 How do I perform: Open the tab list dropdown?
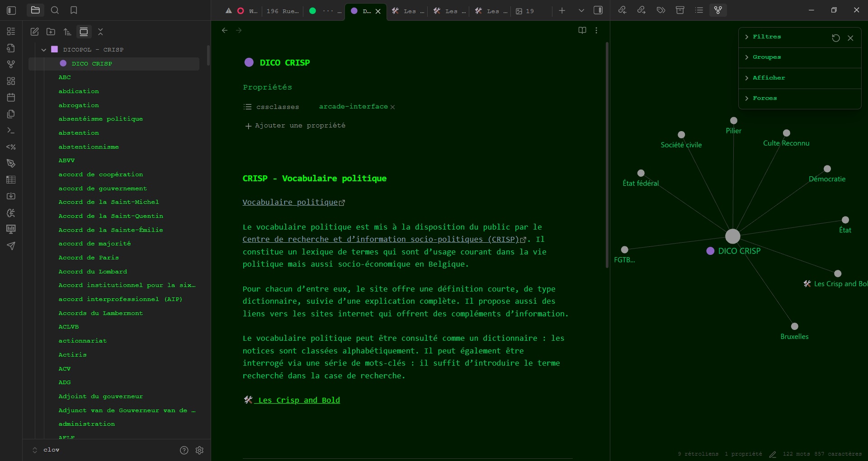[581, 10]
